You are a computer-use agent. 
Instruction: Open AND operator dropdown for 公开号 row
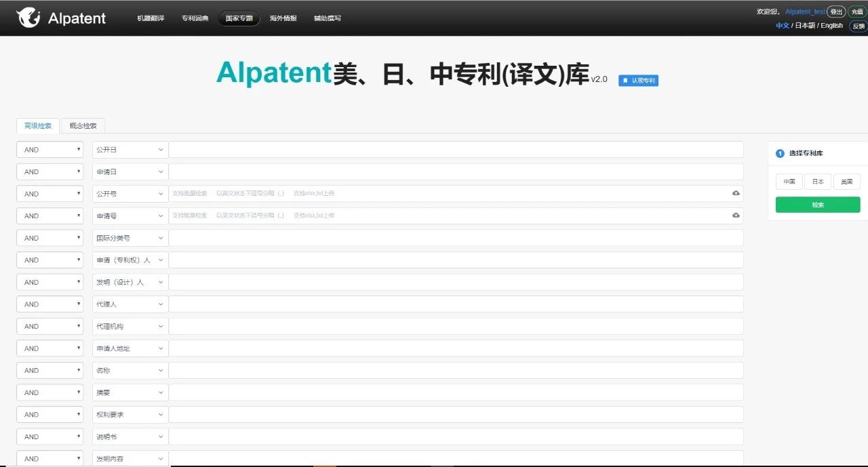pos(50,194)
